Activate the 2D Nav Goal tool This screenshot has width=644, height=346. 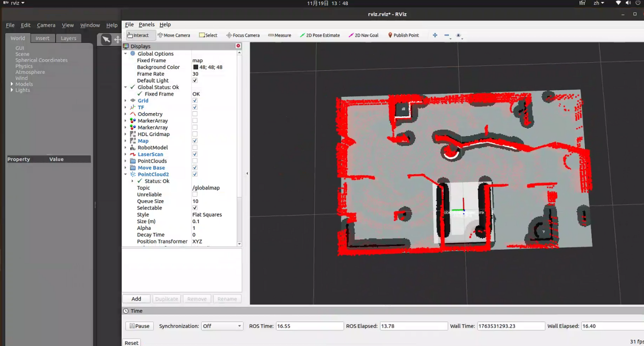pyautogui.click(x=363, y=35)
